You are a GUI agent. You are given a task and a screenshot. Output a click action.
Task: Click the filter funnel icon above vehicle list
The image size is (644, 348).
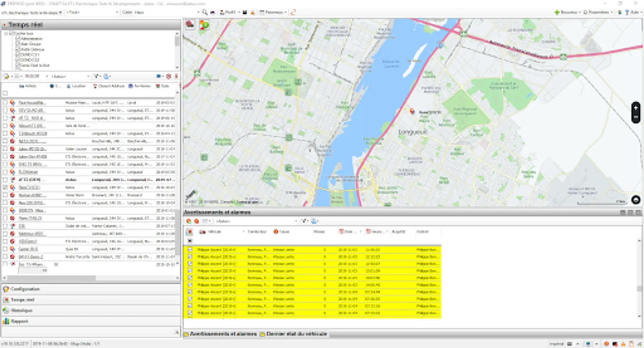coord(96,76)
